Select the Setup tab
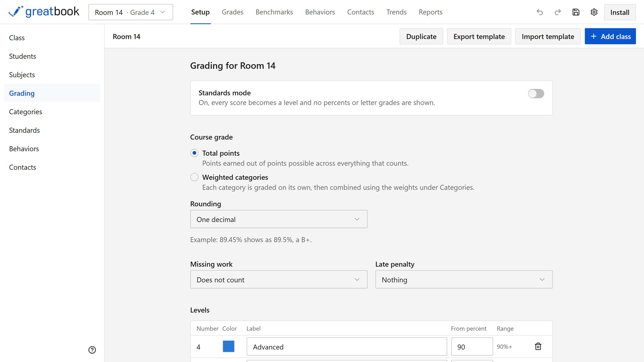 pyautogui.click(x=200, y=12)
